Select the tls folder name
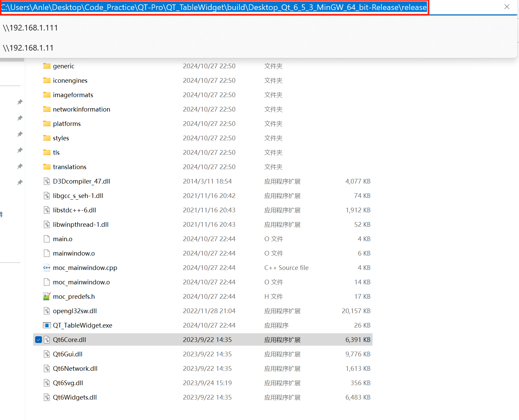 pos(56,152)
